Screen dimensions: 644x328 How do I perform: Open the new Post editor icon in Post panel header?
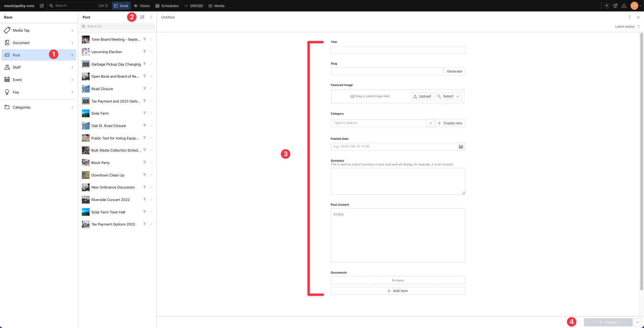pos(142,17)
